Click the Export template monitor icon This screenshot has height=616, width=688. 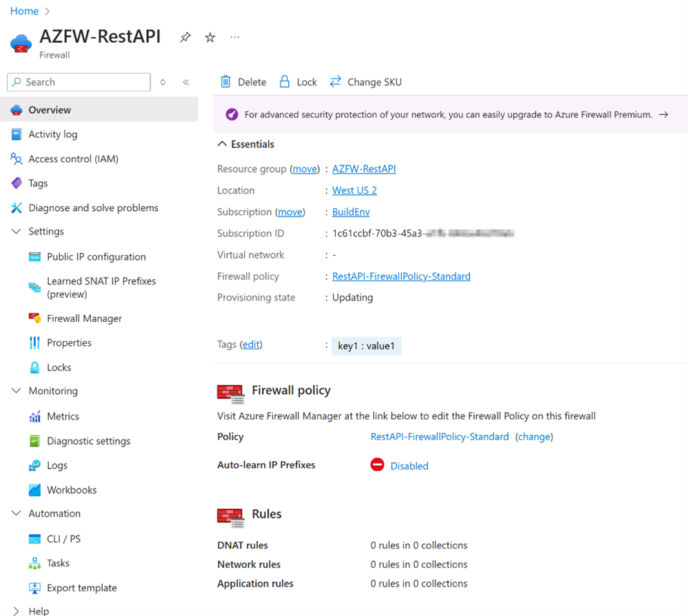tap(34, 588)
